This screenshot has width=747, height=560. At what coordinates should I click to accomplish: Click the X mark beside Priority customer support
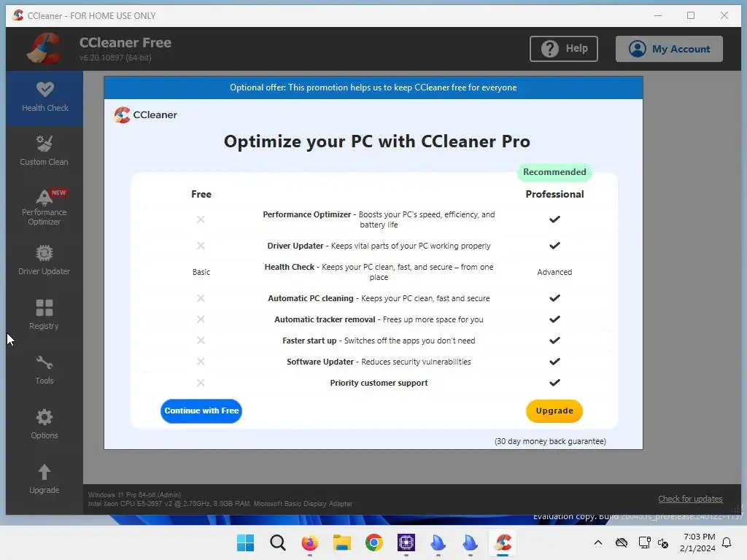point(201,382)
